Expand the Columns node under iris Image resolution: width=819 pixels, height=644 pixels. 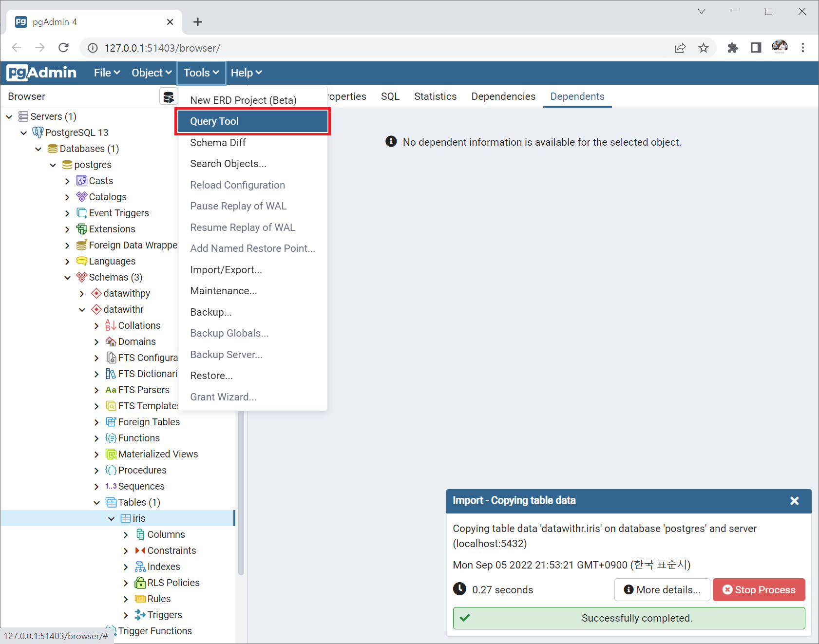coord(126,535)
